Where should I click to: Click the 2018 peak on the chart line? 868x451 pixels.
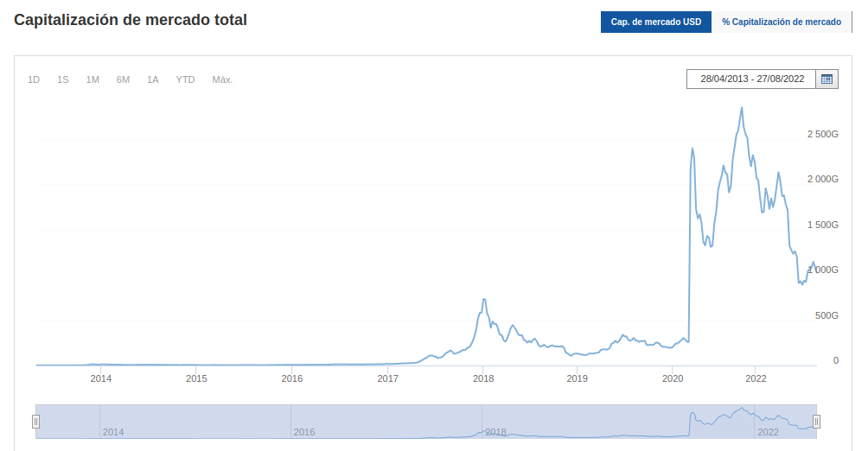tap(484, 300)
